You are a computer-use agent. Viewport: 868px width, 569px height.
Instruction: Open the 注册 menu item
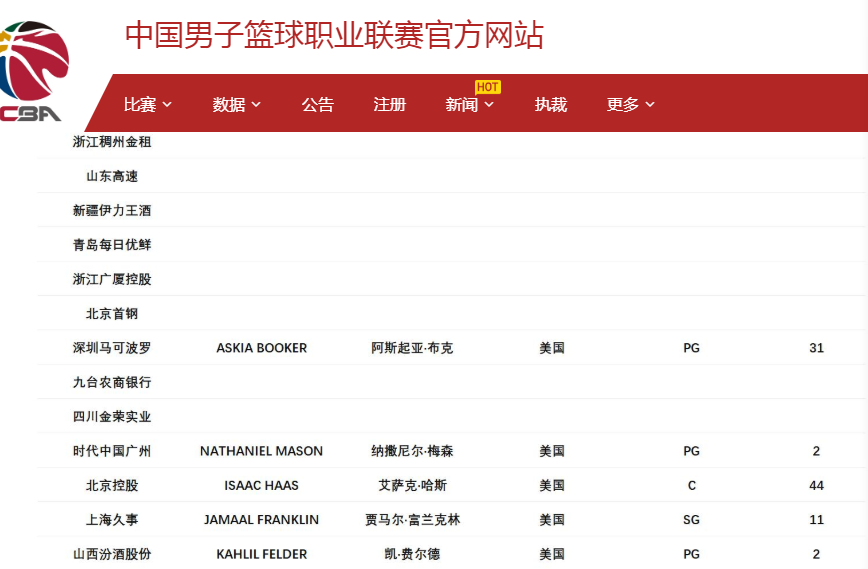click(390, 104)
